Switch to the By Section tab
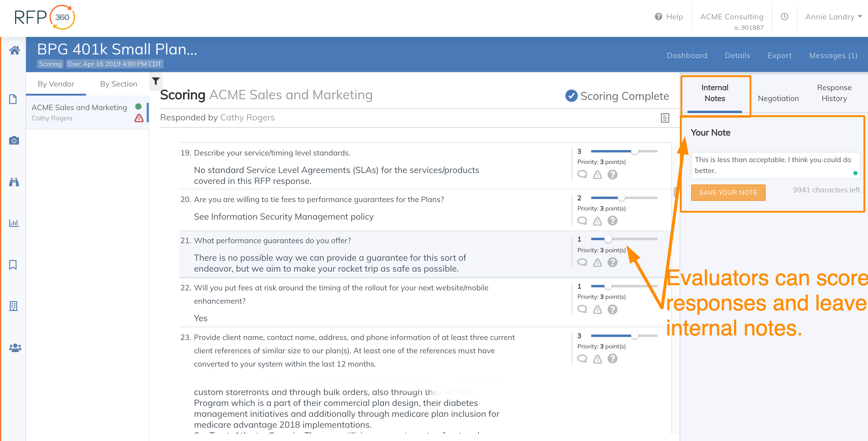This screenshot has width=868, height=441. pos(118,84)
